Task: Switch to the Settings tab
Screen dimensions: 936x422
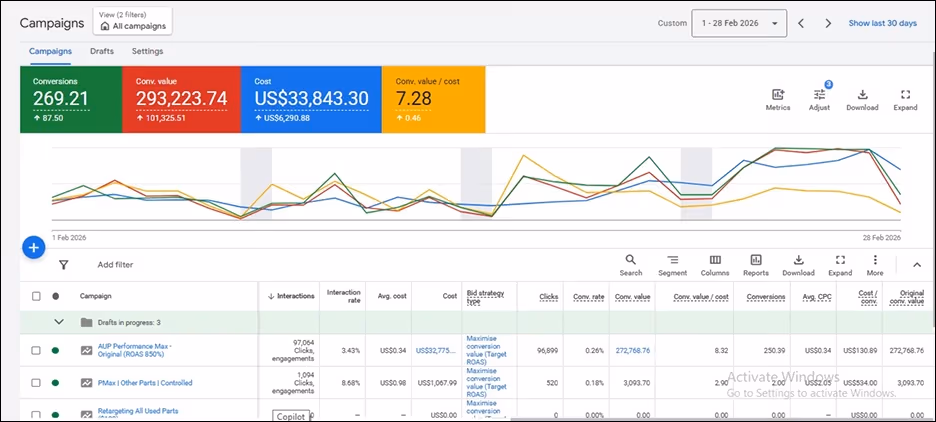Action: click(x=147, y=51)
